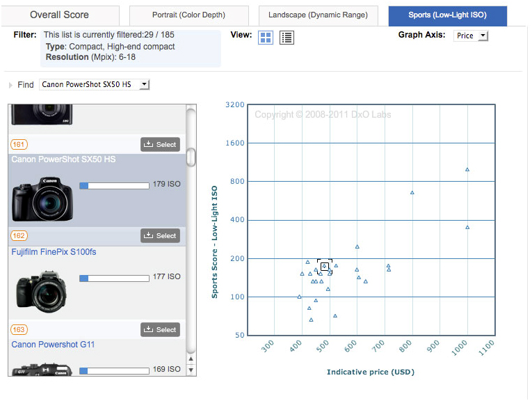Click the scroll down arrow in camera list
Image resolution: width=532 pixels, height=401 pixels.
pyautogui.click(x=191, y=370)
